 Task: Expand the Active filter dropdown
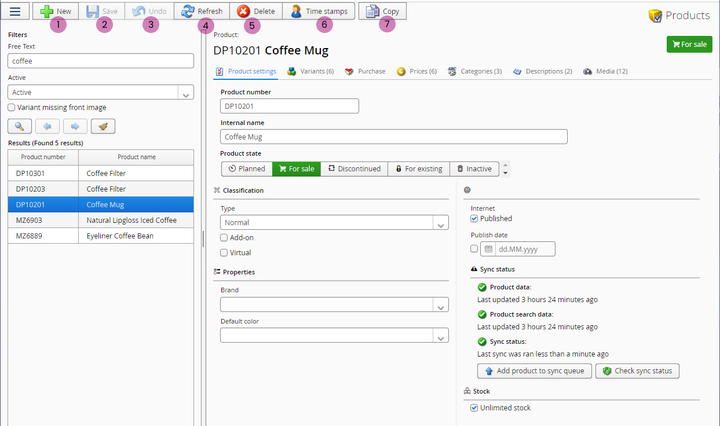[185, 92]
